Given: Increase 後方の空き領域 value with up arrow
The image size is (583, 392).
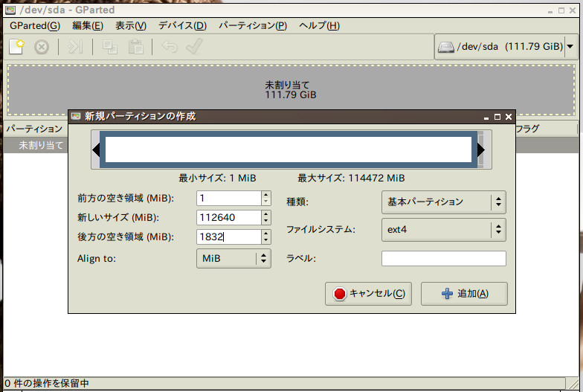Looking at the screenshot, I should click(x=266, y=234).
